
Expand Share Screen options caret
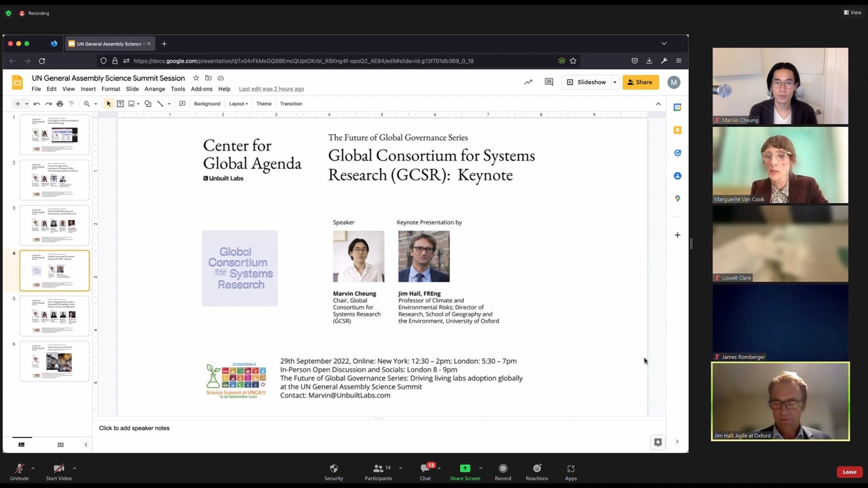click(x=481, y=468)
